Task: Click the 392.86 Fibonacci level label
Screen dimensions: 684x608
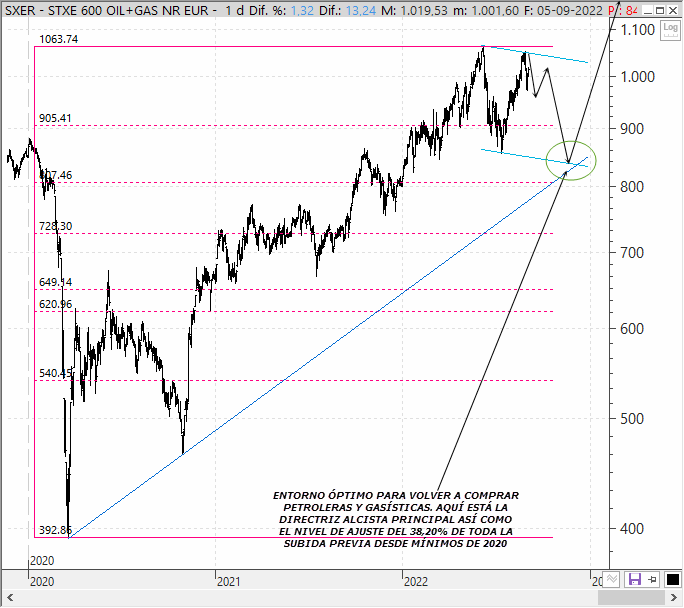Action: (x=55, y=530)
